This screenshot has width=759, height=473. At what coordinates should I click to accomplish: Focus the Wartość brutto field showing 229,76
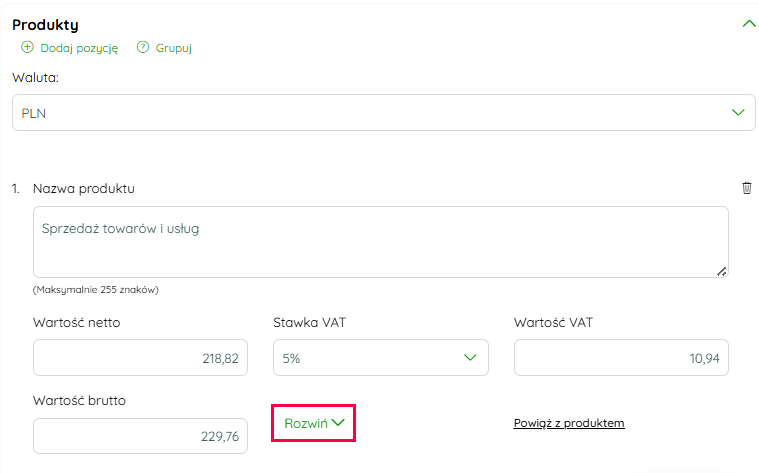point(140,436)
